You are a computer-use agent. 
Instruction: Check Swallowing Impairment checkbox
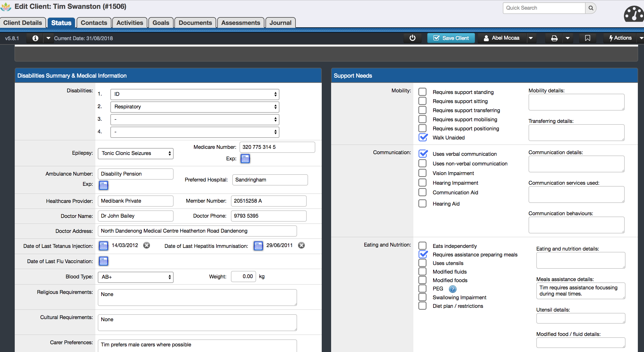pos(422,297)
